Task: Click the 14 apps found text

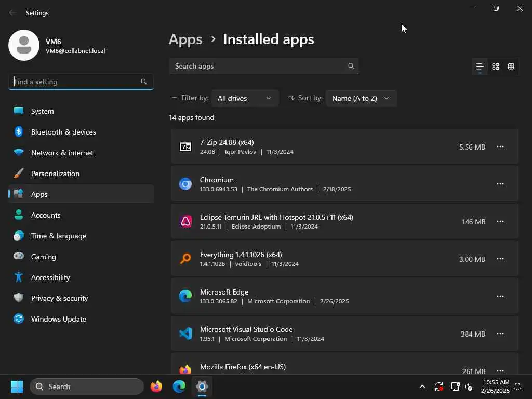Action: coord(191,117)
